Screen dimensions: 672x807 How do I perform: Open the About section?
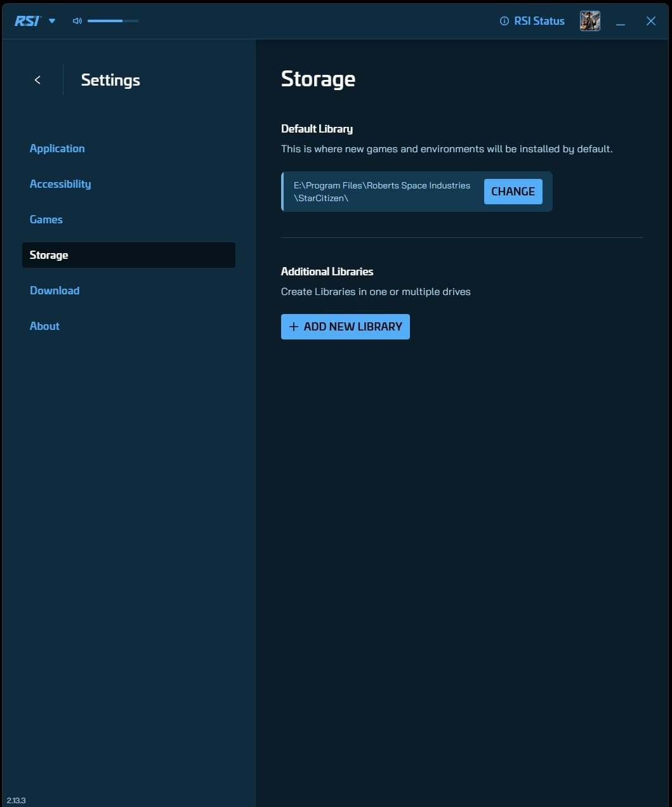coord(44,326)
